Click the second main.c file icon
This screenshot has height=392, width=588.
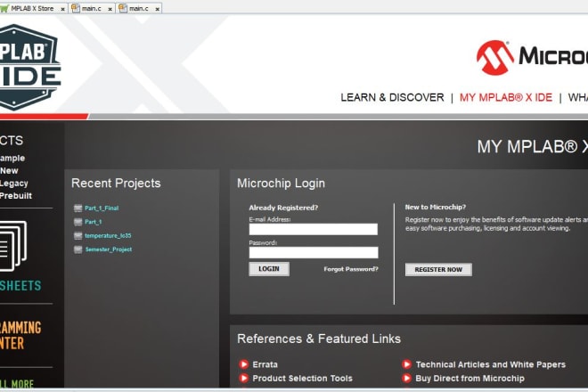click(x=123, y=8)
